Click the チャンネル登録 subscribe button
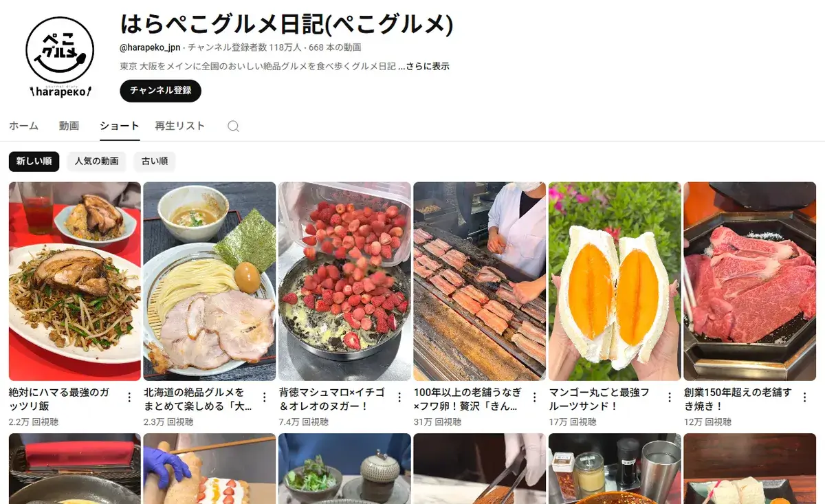 [160, 91]
